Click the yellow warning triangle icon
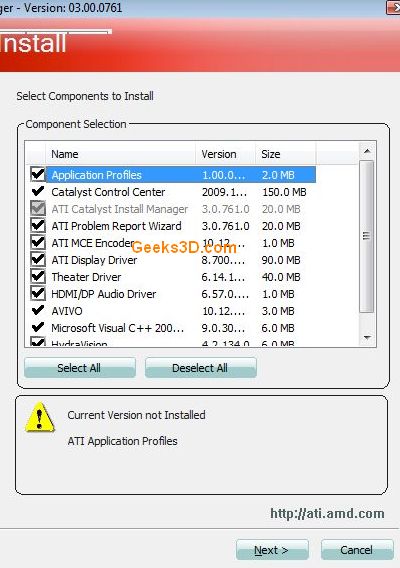 pos(40,417)
